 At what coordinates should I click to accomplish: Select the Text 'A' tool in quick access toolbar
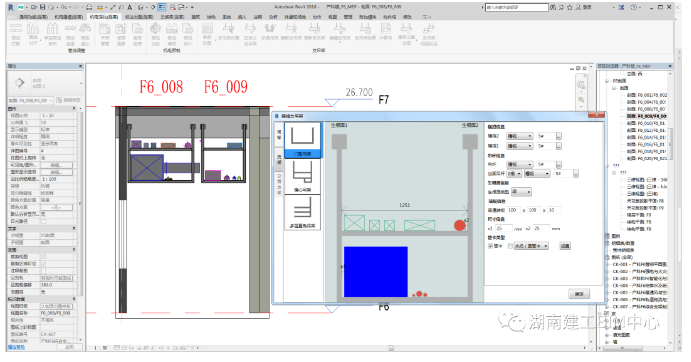point(130,7)
